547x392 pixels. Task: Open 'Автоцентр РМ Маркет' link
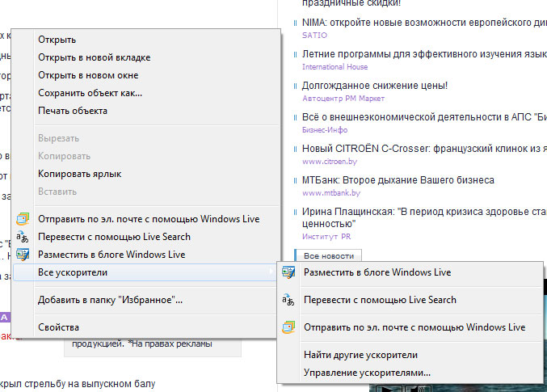tap(343, 99)
